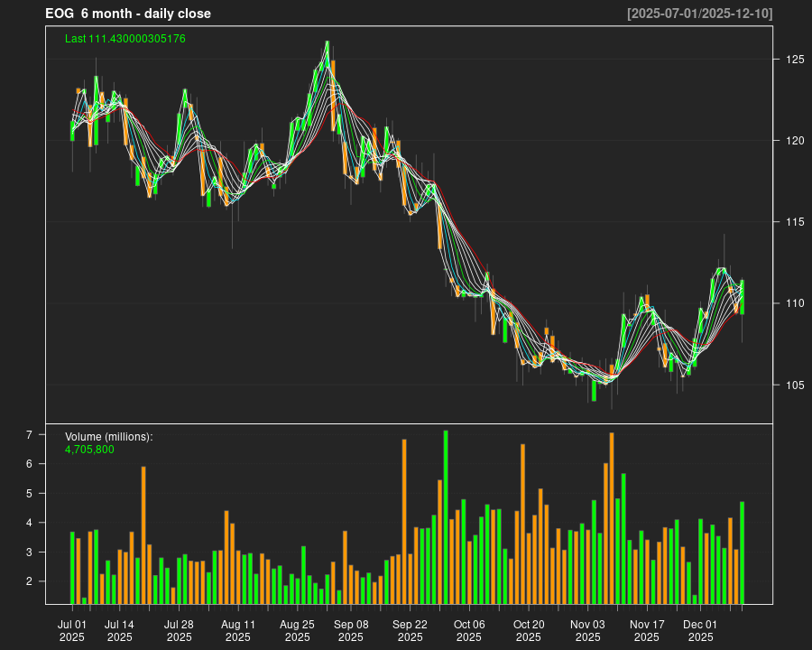This screenshot has height=650, width=812.
Task: Select the 115 price axis tick label
Action: [794, 222]
